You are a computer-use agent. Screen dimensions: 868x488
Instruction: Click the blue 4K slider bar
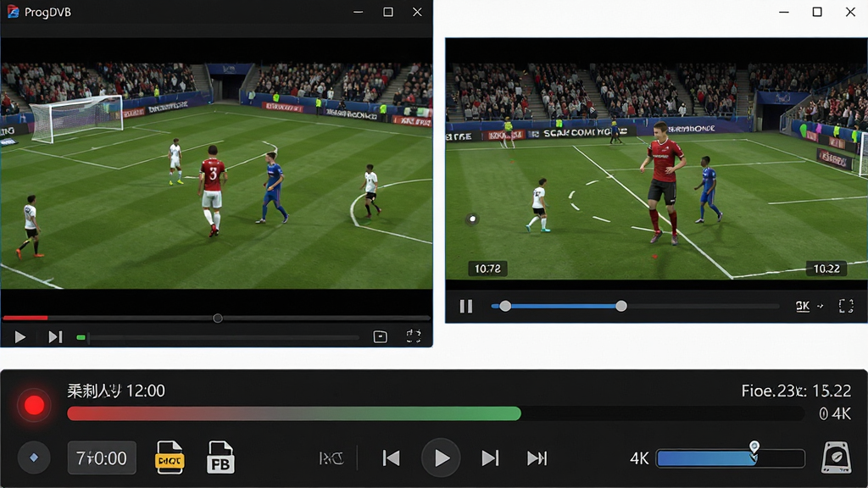(x=730, y=458)
